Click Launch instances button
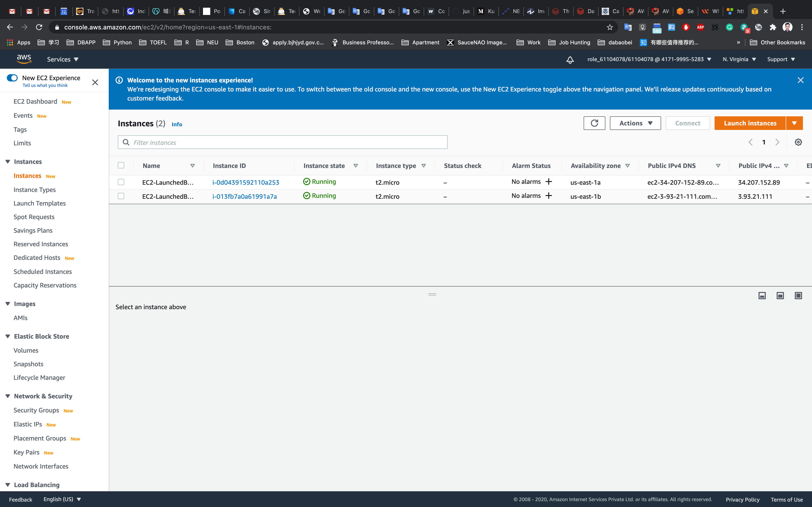Viewport: 812px width, 507px height. 750,123
